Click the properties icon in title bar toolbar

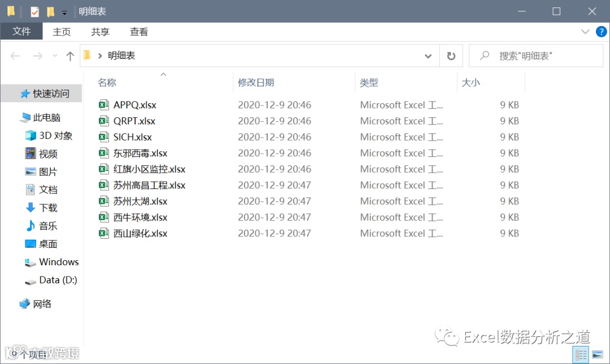[34, 12]
